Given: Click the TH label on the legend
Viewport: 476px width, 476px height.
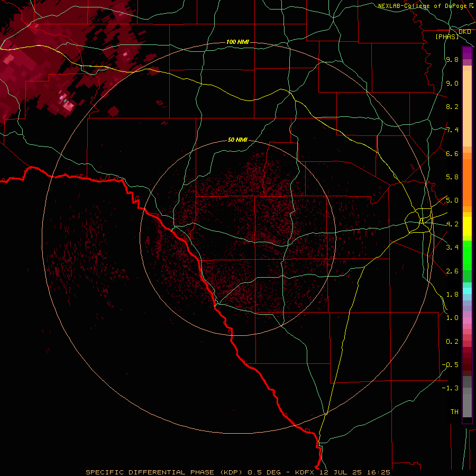Looking at the screenshot, I should click(454, 412).
